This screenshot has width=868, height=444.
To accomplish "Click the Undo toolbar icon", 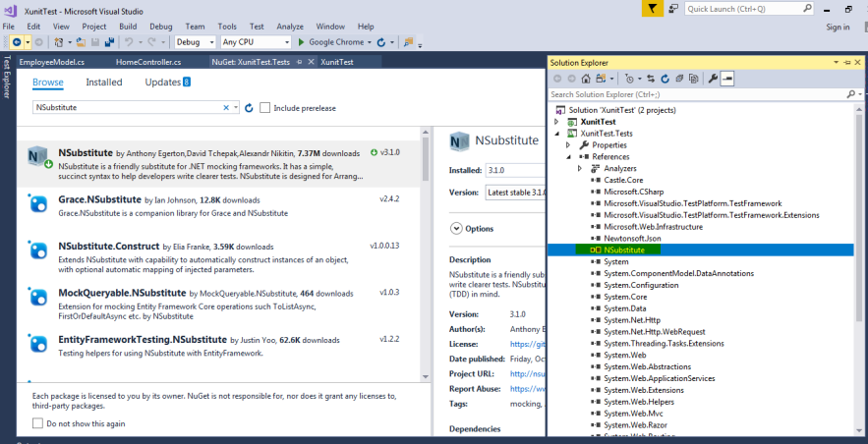I will (x=129, y=43).
